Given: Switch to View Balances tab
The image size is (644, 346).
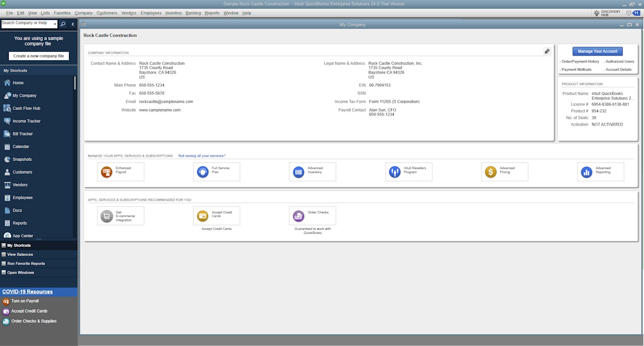Looking at the screenshot, I should [x=39, y=254].
